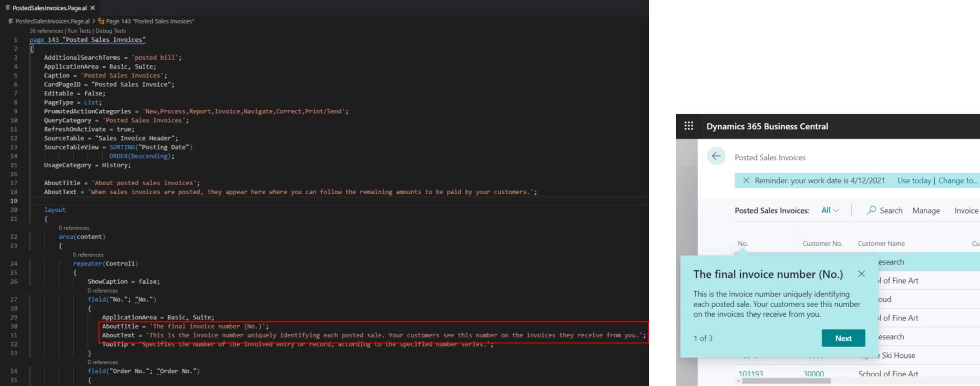Expand the All views filter dropdown
The height and width of the screenshot is (386, 980).
830,210
